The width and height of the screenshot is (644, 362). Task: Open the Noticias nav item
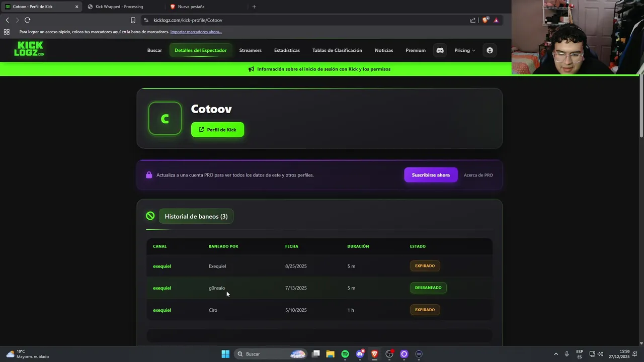384,50
